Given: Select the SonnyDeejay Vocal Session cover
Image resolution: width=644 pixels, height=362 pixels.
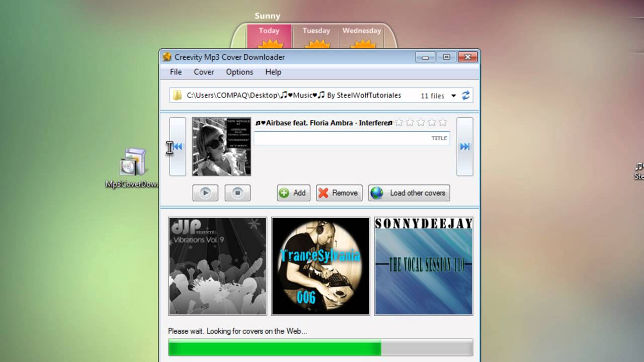Looking at the screenshot, I should click(424, 266).
